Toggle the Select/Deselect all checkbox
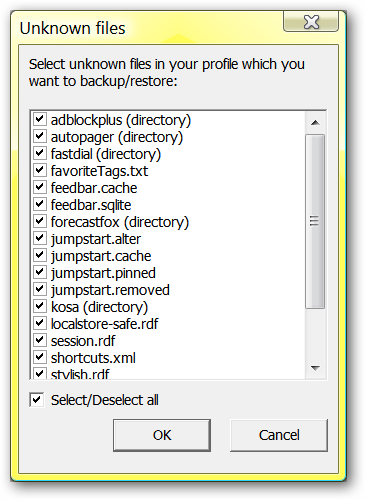365x500 pixels. (37, 399)
